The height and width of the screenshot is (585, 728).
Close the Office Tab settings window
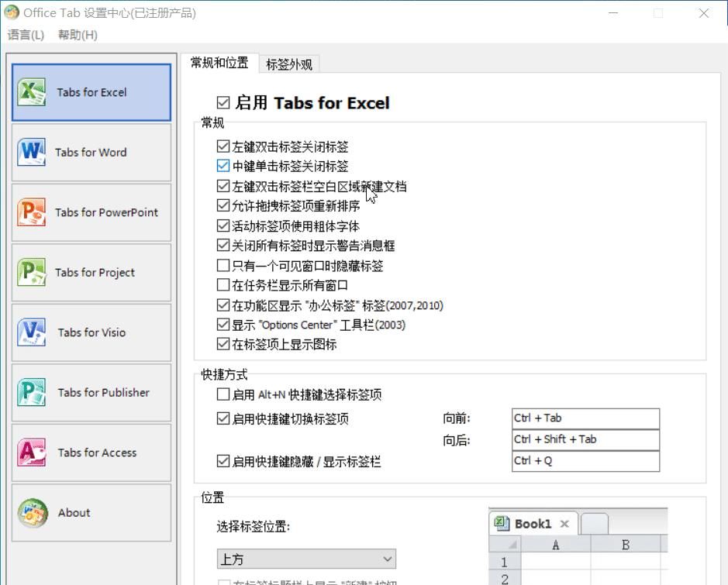[704, 13]
